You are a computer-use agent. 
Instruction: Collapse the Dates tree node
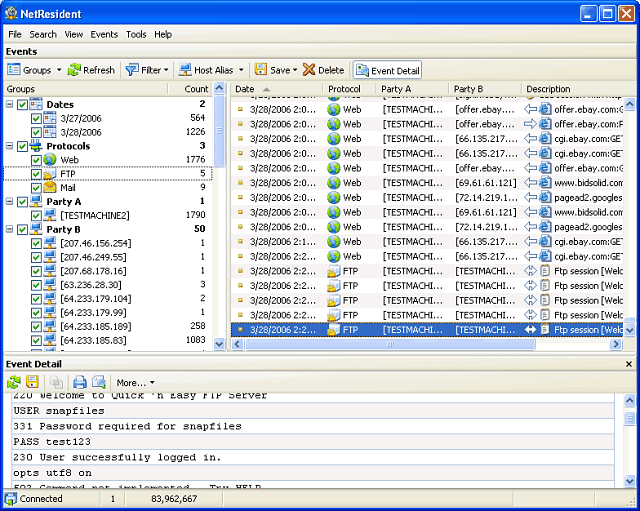click(x=9, y=104)
